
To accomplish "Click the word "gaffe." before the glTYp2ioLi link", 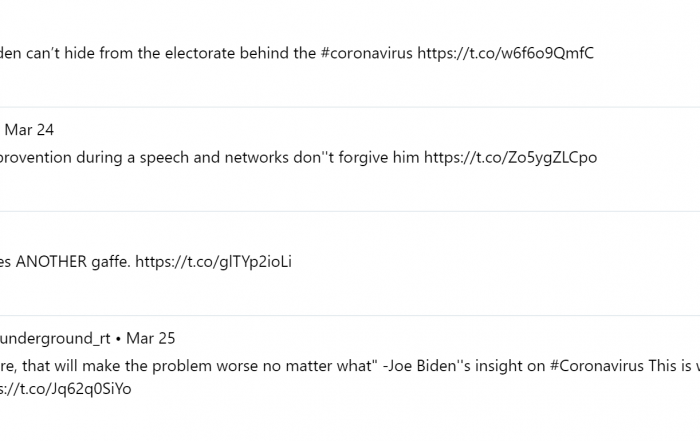I will 111,262.
